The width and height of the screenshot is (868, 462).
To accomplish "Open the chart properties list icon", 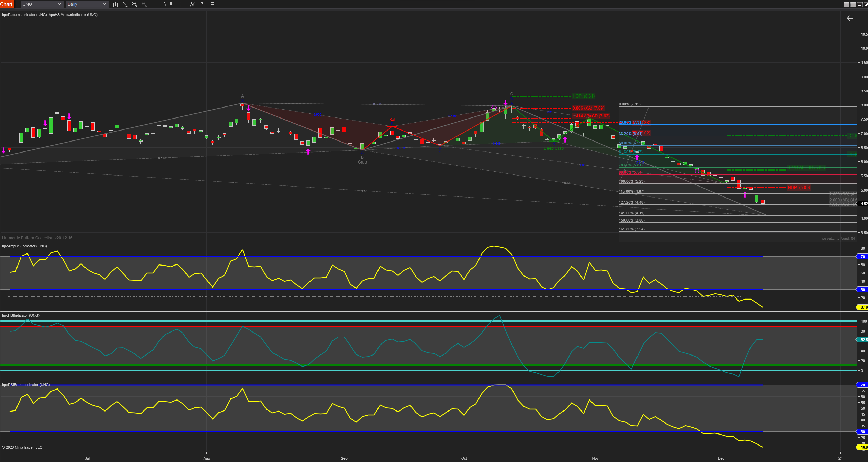I will click(x=212, y=4).
